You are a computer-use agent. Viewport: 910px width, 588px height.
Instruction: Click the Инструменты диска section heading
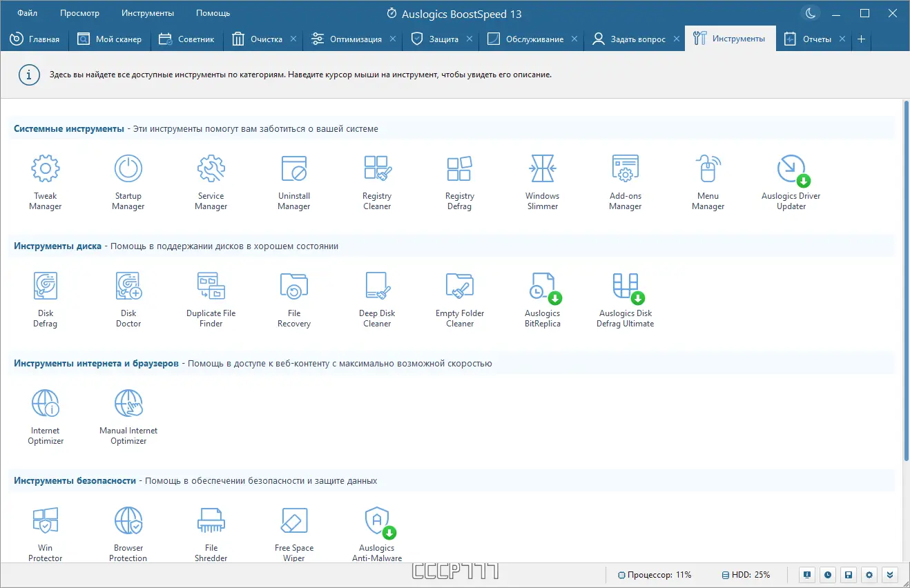coord(57,246)
